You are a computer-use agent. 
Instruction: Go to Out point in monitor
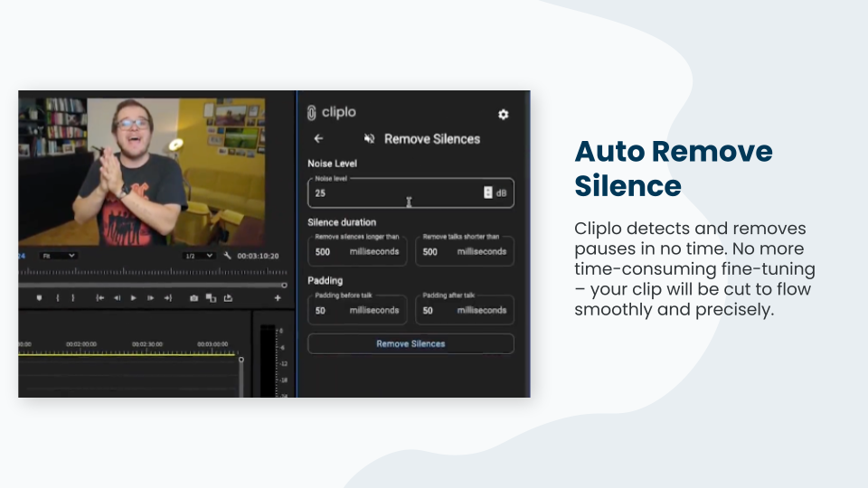coord(168,298)
